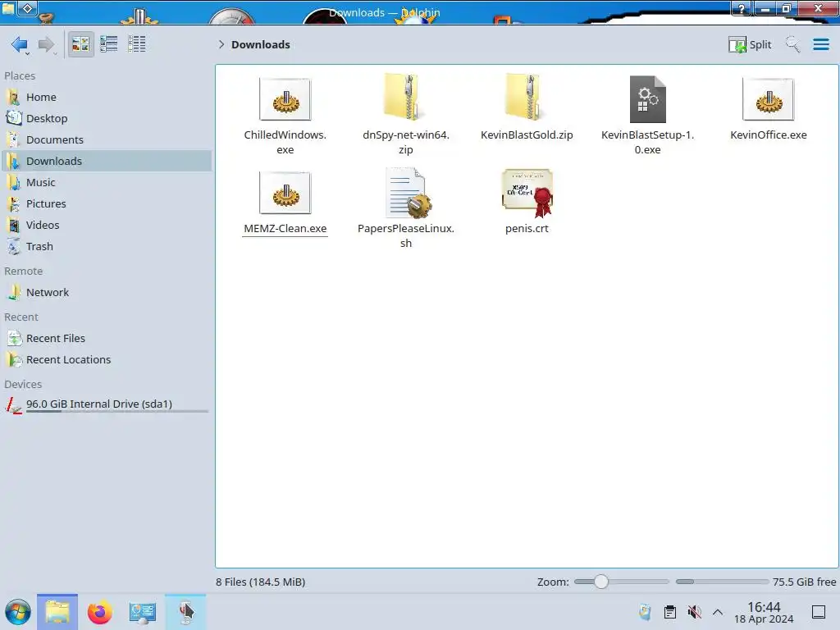840x630 pixels.
Task: Open the hamburger menu
Action: [820, 44]
